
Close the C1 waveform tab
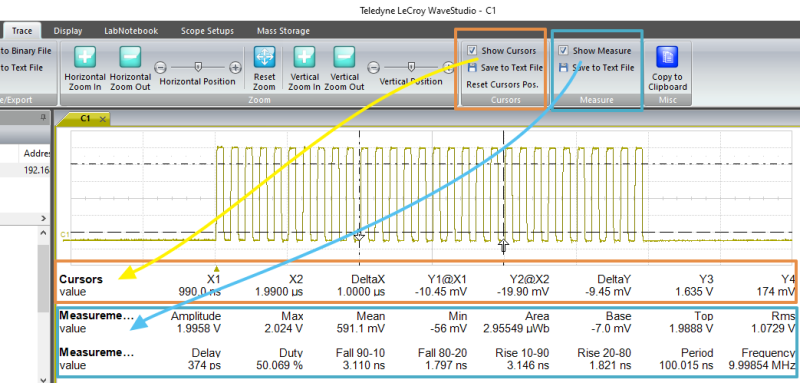coord(103,119)
